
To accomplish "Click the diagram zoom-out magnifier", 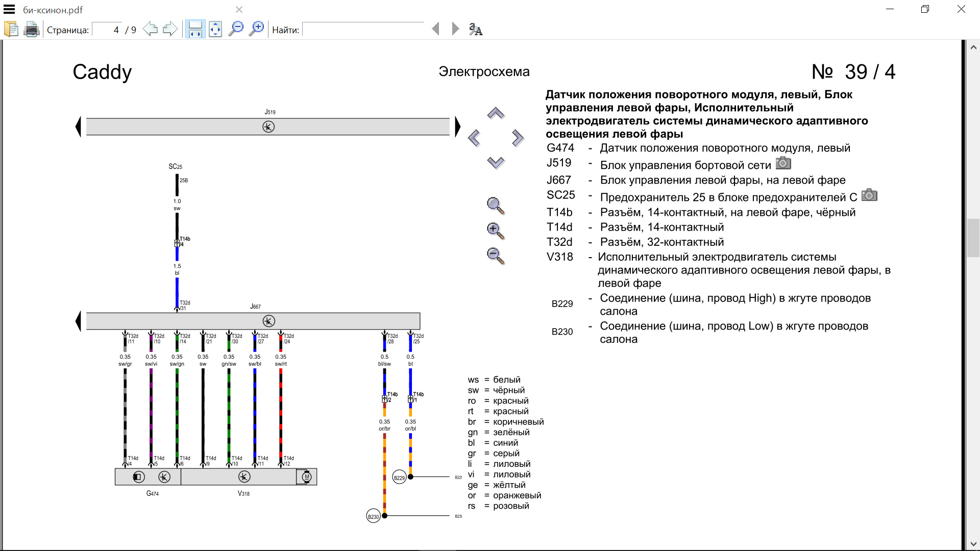I will (x=496, y=256).
